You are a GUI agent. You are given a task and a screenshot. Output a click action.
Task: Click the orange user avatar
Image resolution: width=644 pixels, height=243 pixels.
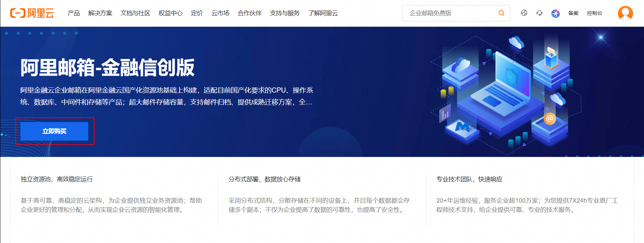[625, 13]
